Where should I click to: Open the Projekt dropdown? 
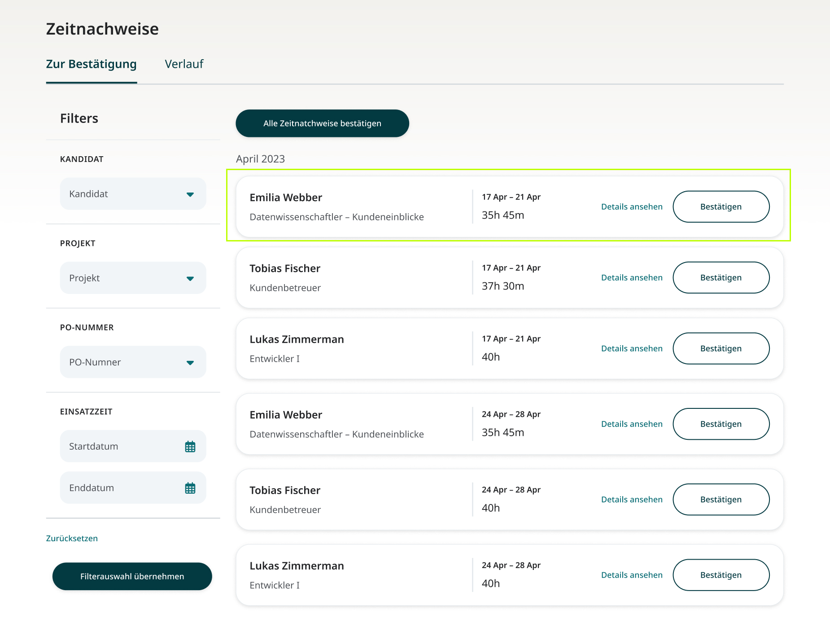(190, 278)
